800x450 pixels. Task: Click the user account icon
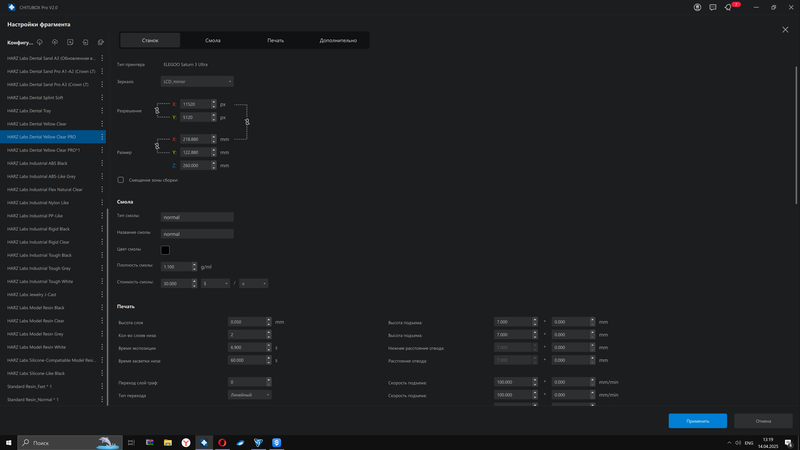point(697,6)
